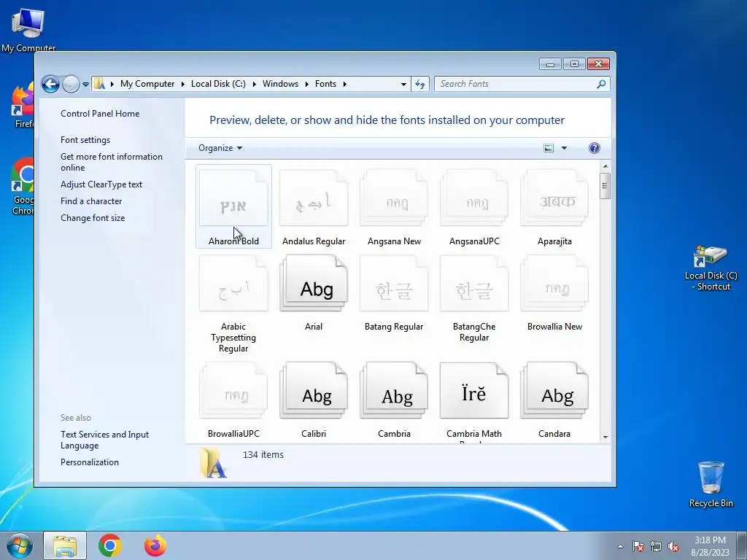Click the Fonts folder icon in address bar
The width and height of the screenshot is (747, 560).
point(99,84)
